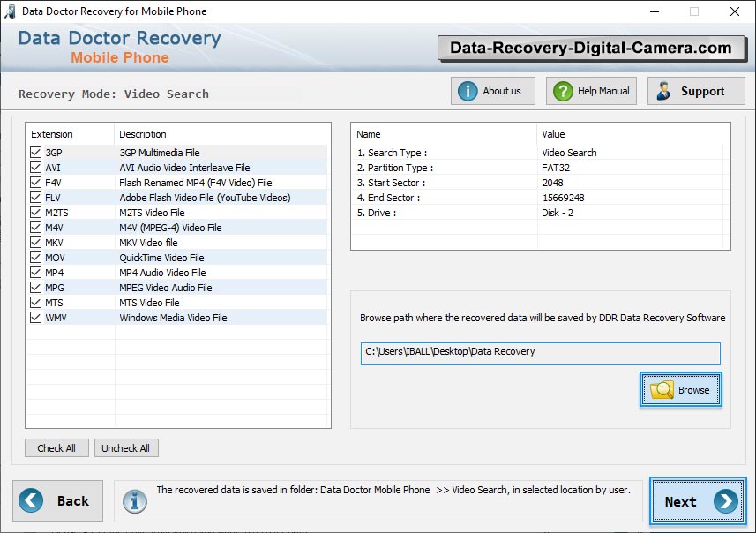Screen dimensions: 756x533
Task: Open the Help Manual label
Action: (x=603, y=91)
